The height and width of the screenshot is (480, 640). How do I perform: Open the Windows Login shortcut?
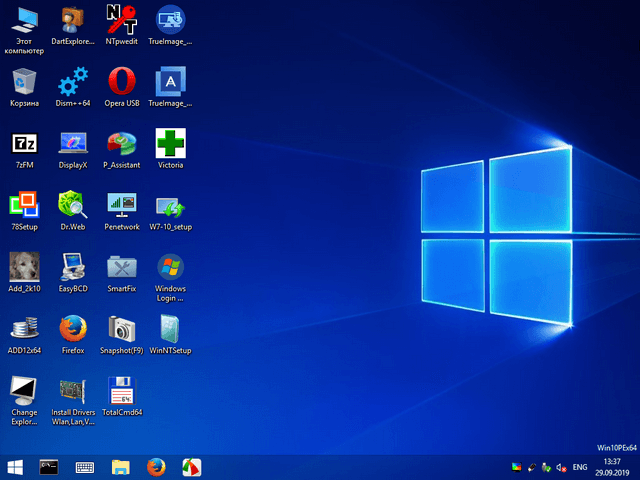(x=170, y=268)
